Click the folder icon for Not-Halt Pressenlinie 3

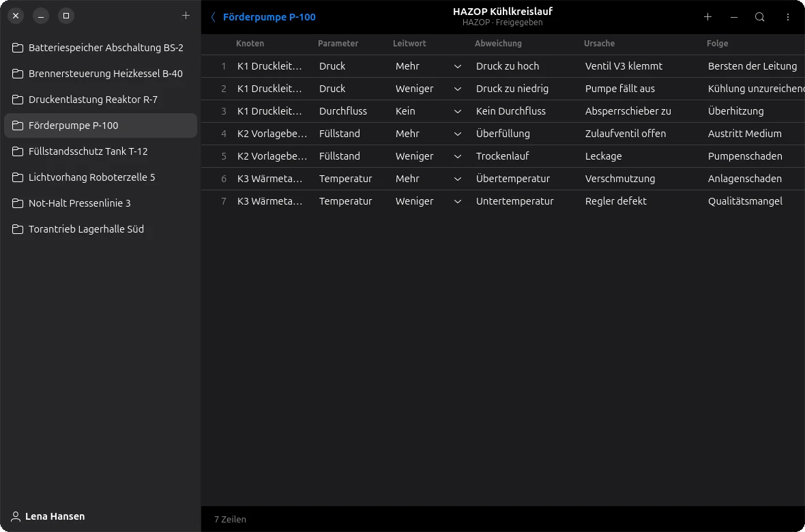[18, 203]
